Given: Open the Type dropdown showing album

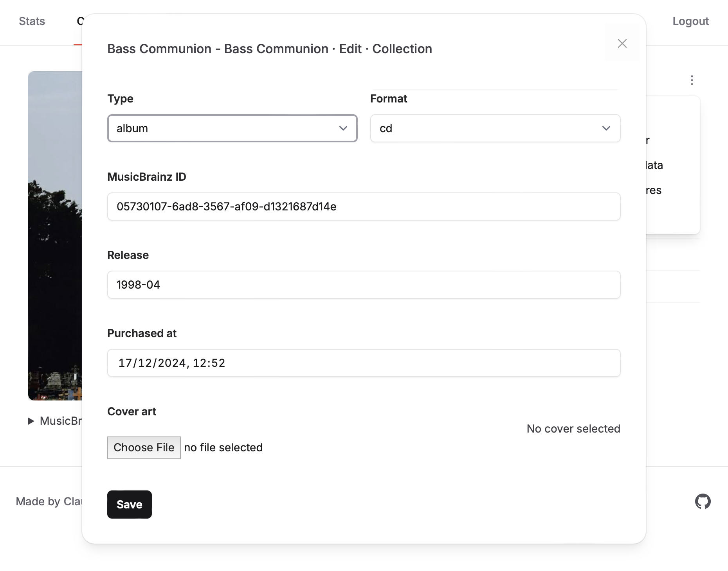Looking at the screenshot, I should (232, 128).
